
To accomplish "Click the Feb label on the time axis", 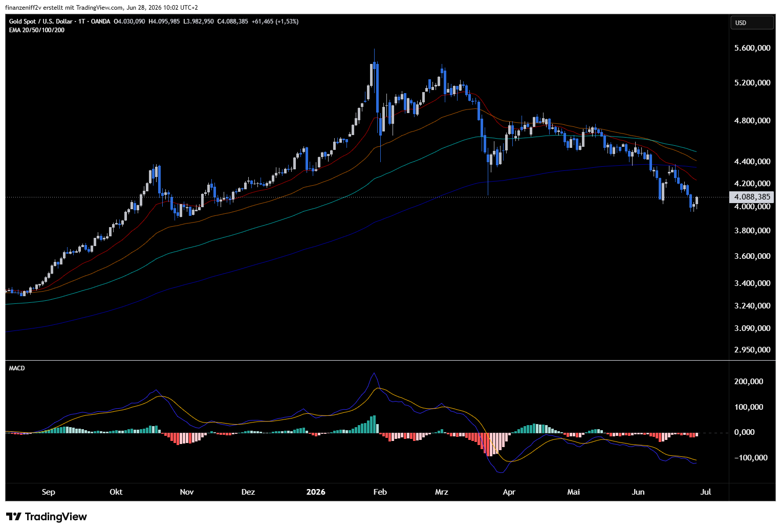I will coord(380,492).
